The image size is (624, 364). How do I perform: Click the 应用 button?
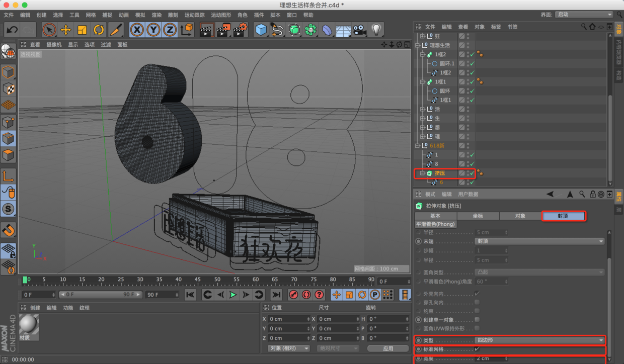[x=388, y=348]
